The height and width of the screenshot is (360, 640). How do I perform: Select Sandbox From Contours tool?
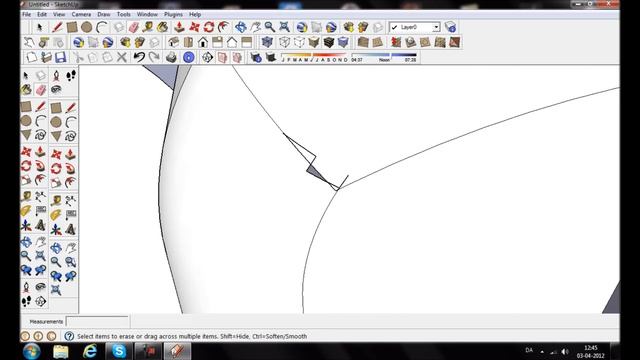click(x=363, y=42)
